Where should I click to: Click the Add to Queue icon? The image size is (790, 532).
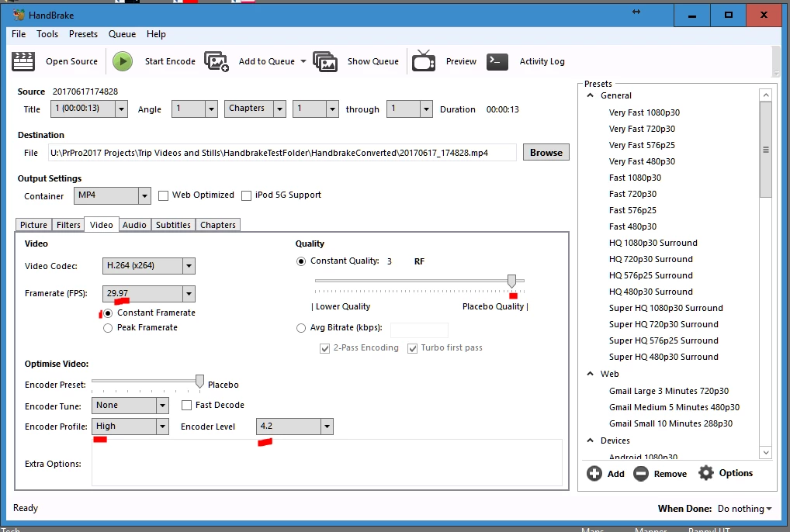(217, 61)
